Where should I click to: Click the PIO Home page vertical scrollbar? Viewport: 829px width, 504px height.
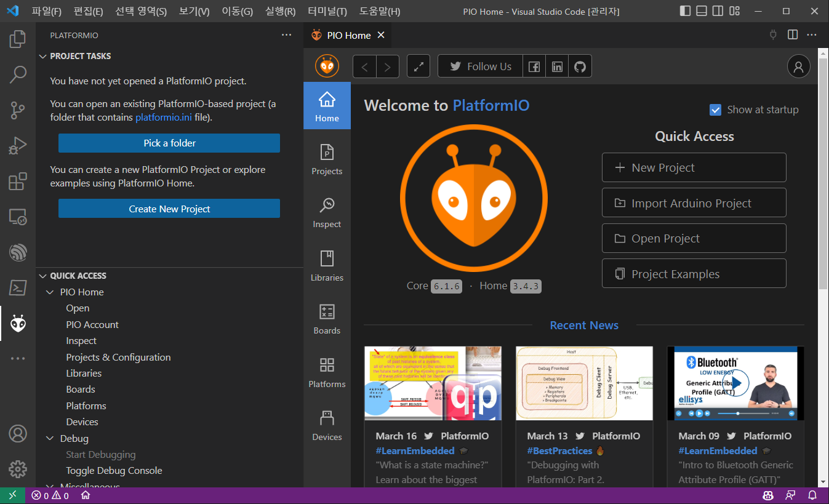(x=823, y=174)
